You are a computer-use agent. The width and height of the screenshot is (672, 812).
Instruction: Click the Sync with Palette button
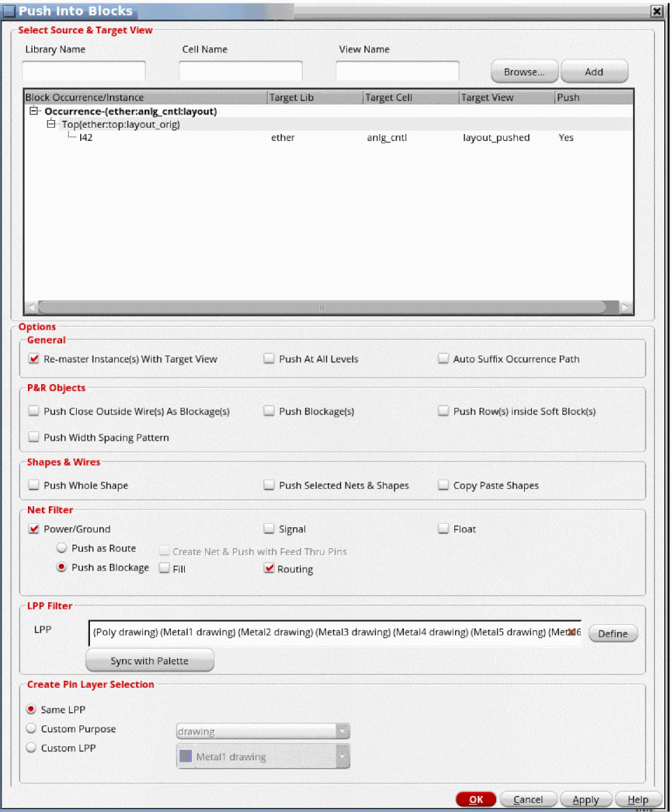click(x=149, y=660)
